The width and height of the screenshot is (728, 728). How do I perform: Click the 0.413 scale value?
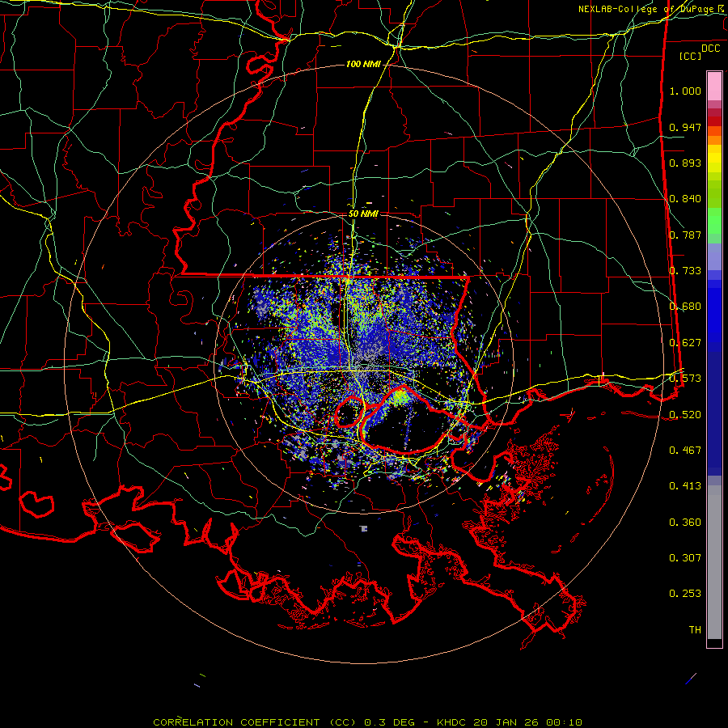(685, 486)
